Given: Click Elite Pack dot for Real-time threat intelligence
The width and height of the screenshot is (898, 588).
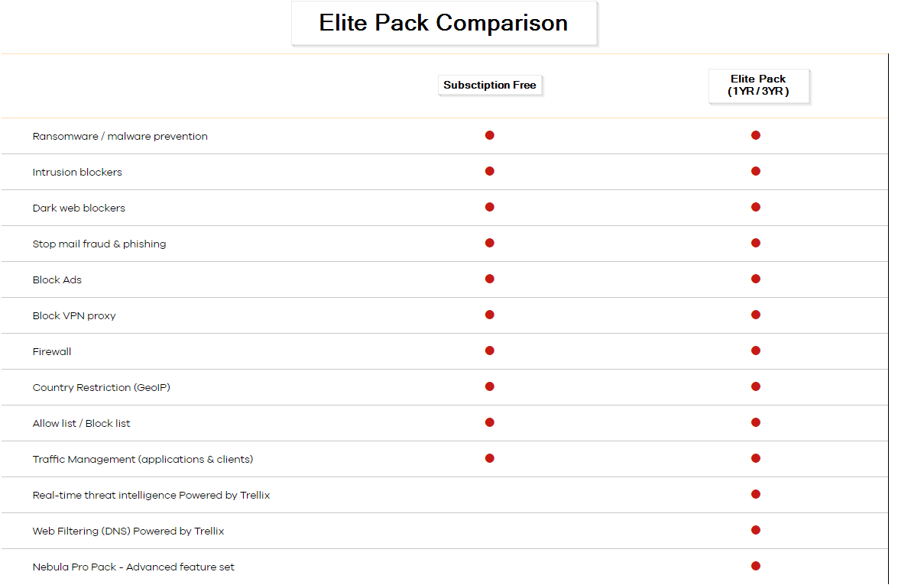Looking at the screenshot, I should pos(756,494).
